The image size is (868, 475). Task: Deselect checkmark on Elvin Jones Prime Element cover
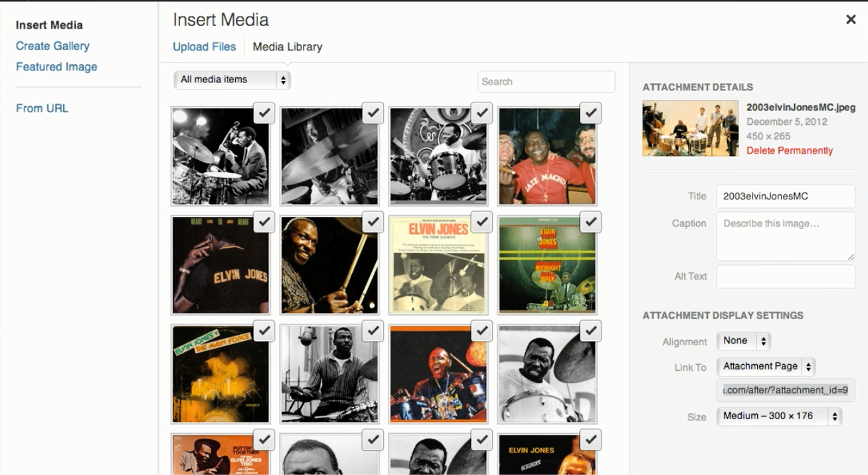(x=481, y=222)
